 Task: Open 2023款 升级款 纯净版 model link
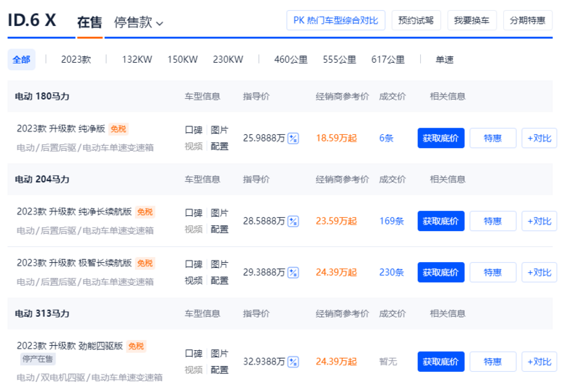(x=61, y=129)
